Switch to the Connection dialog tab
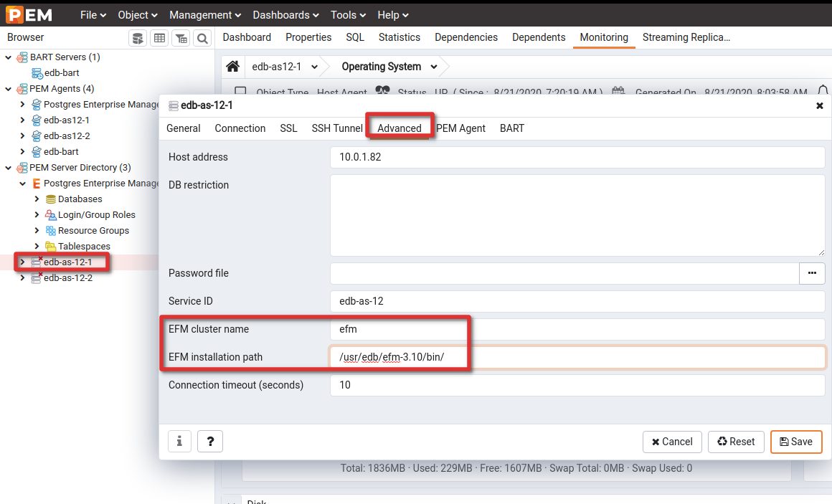Screen dimensions: 832x504 [x=240, y=128]
